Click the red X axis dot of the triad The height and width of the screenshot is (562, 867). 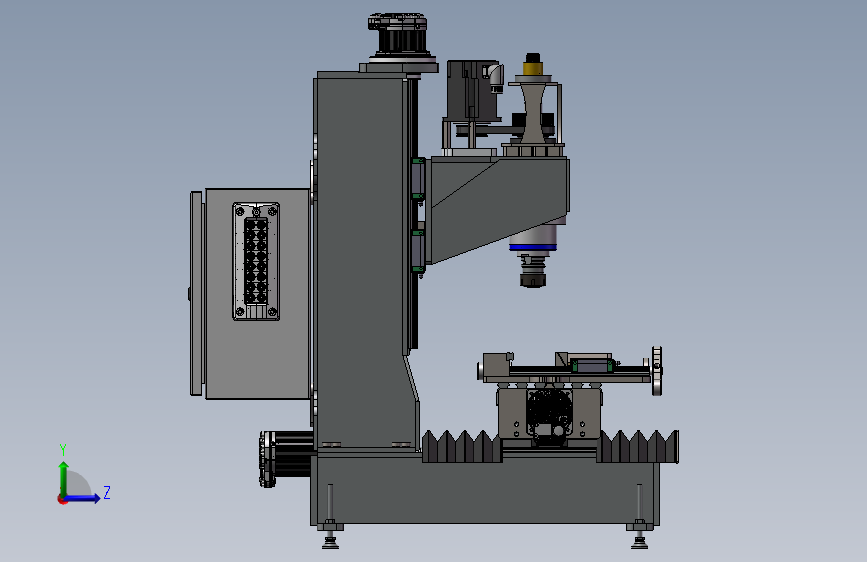coord(61,500)
